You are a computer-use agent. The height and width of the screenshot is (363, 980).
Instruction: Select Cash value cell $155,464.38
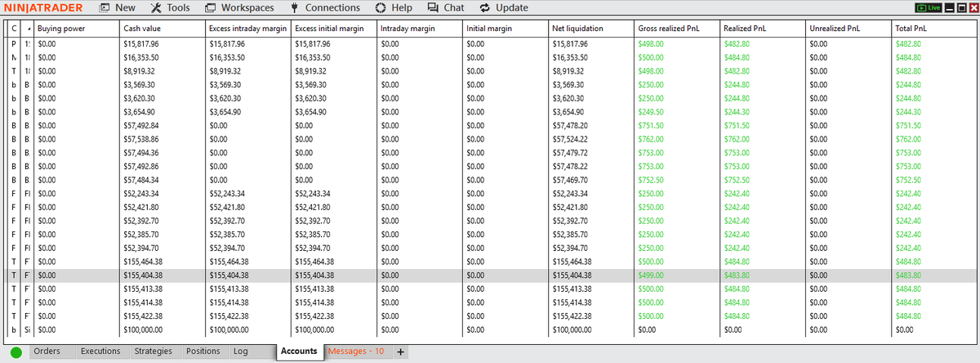162,262
